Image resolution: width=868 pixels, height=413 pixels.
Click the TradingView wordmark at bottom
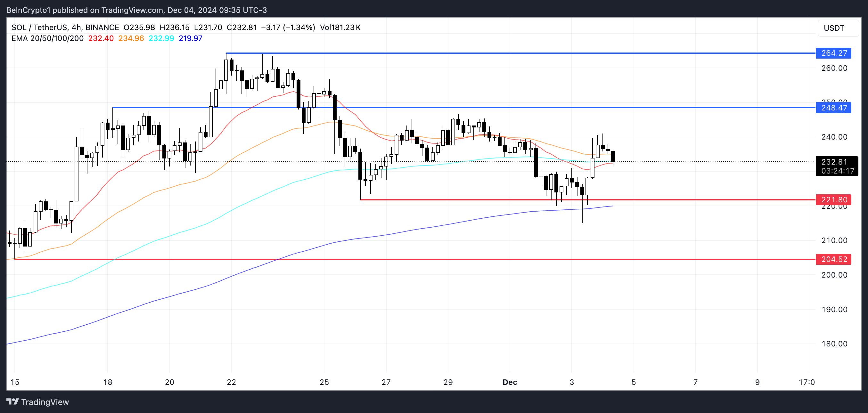(x=45, y=402)
